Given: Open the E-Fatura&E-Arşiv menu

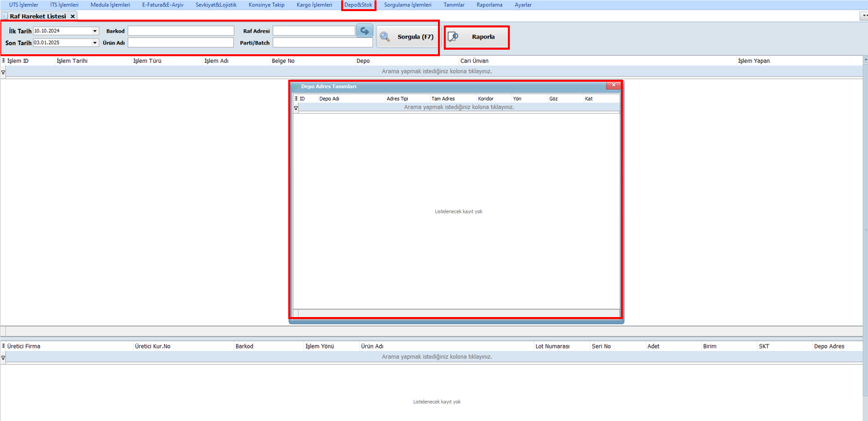Looking at the screenshot, I should pyautogui.click(x=163, y=5).
